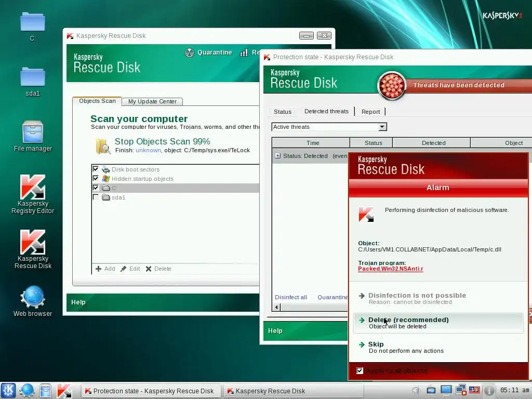Open the sda1 folder desktop icon
The image size is (532, 399).
33,82
